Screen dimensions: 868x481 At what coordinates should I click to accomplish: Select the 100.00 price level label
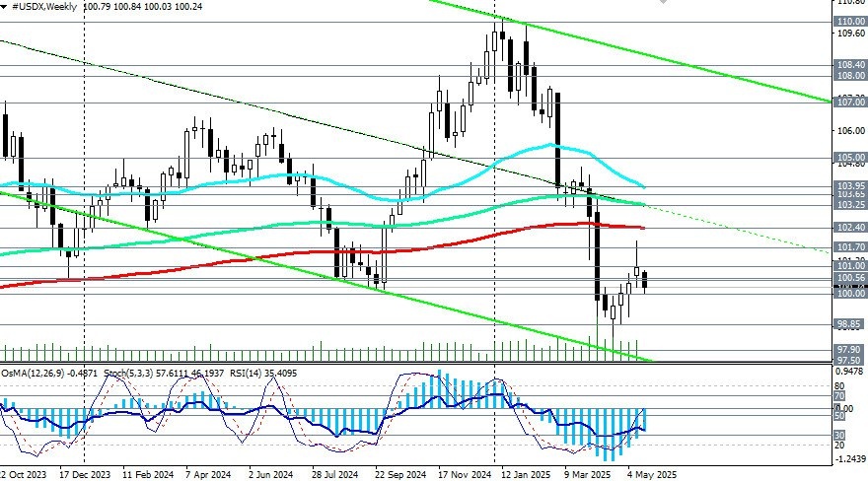(x=849, y=293)
